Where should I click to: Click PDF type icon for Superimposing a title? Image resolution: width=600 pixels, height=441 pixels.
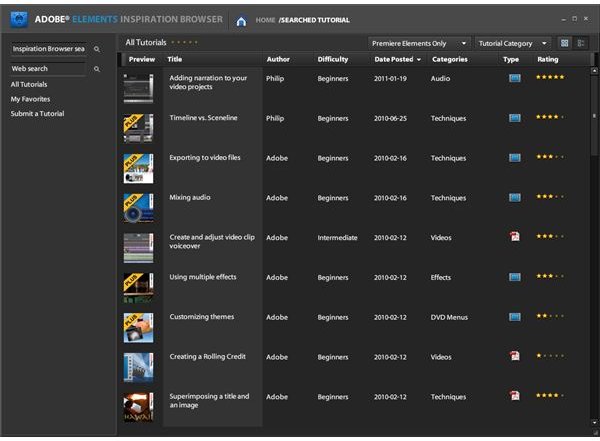click(x=515, y=395)
